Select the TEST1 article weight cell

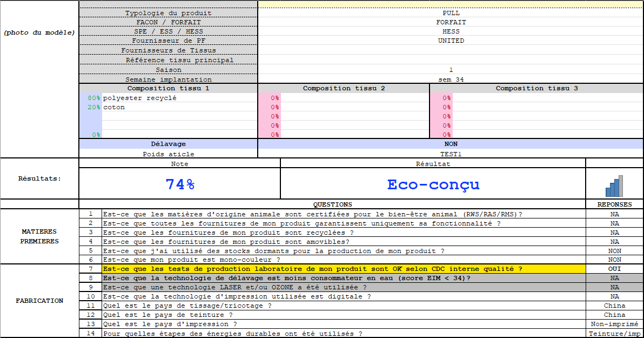(451, 154)
